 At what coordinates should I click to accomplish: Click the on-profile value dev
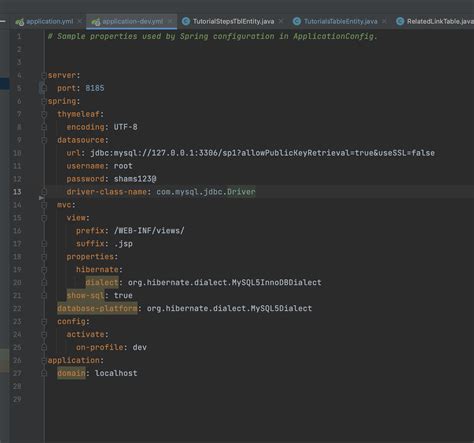click(x=139, y=347)
